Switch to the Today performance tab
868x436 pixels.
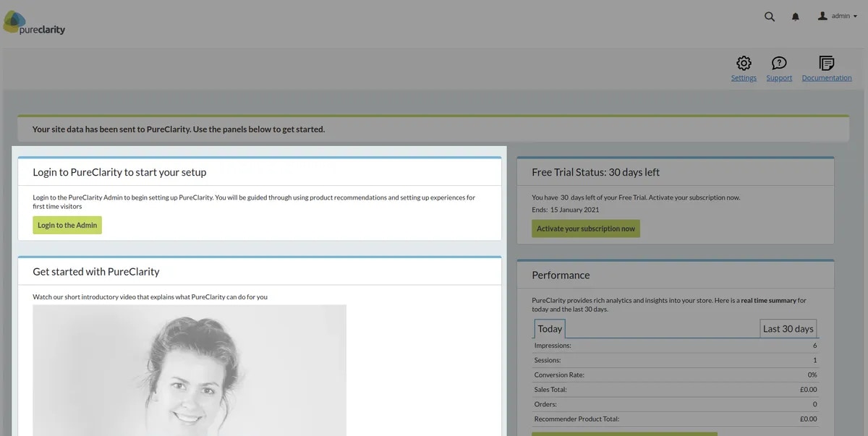550,328
